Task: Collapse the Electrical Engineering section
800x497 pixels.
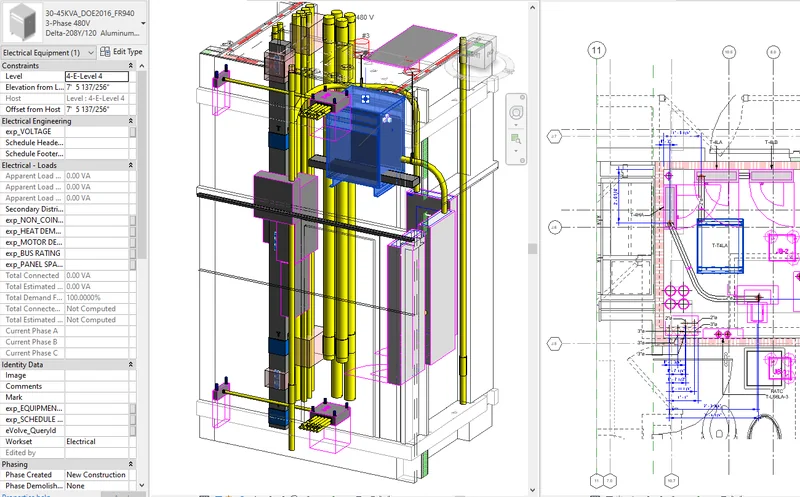Action: (x=131, y=121)
